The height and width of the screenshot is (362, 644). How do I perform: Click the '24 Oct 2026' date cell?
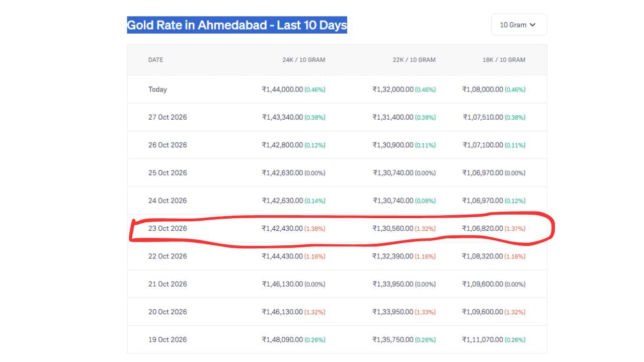tap(168, 201)
